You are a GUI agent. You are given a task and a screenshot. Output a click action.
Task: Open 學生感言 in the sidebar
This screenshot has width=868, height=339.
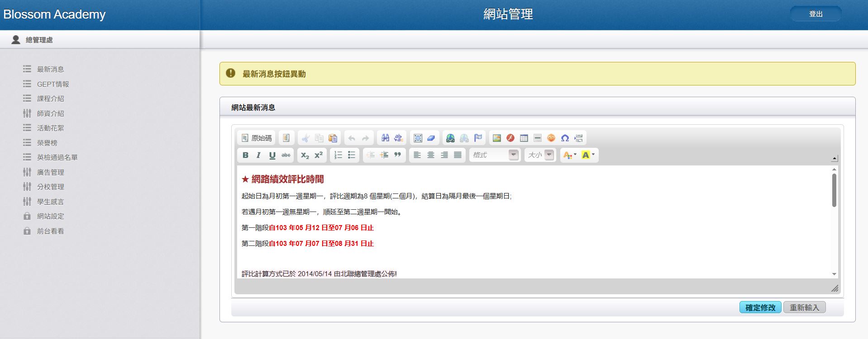point(50,202)
